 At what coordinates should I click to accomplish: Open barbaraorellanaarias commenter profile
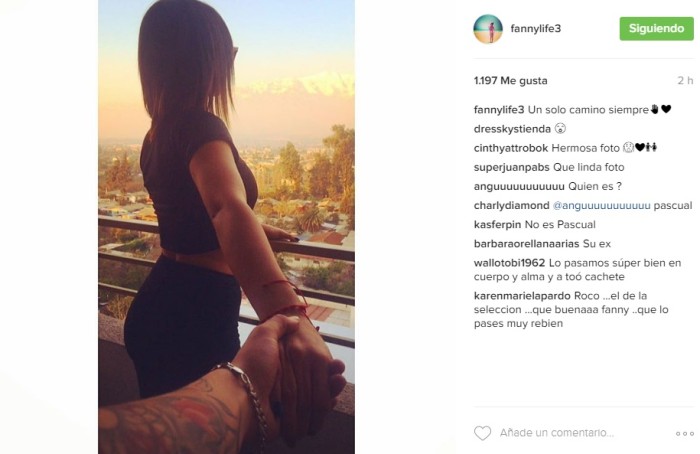526,244
